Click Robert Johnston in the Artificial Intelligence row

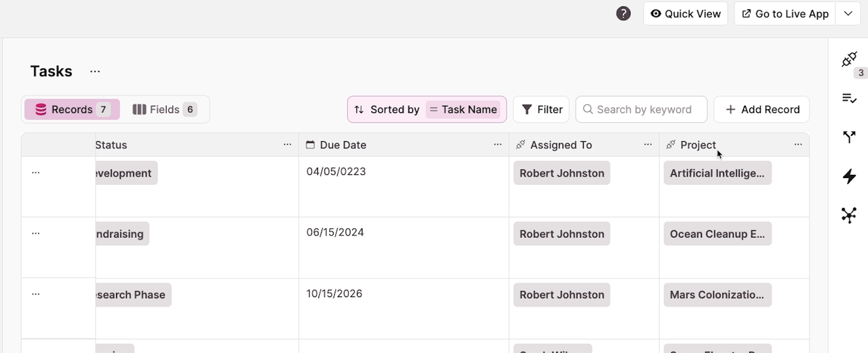coord(561,173)
